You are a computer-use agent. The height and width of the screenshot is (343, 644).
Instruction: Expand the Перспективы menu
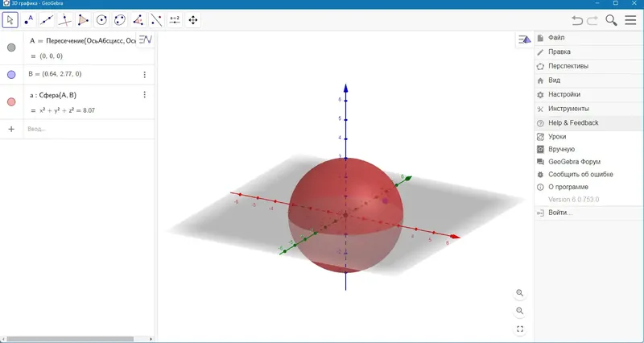coord(588,66)
